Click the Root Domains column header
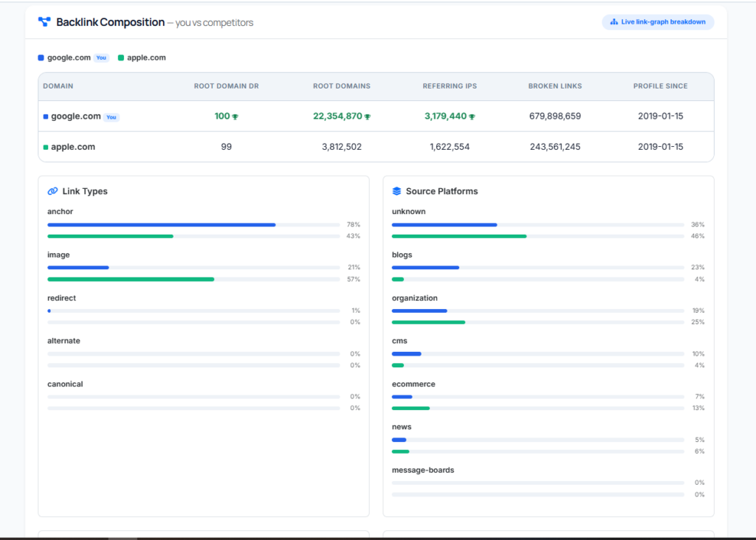 (x=341, y=86)
